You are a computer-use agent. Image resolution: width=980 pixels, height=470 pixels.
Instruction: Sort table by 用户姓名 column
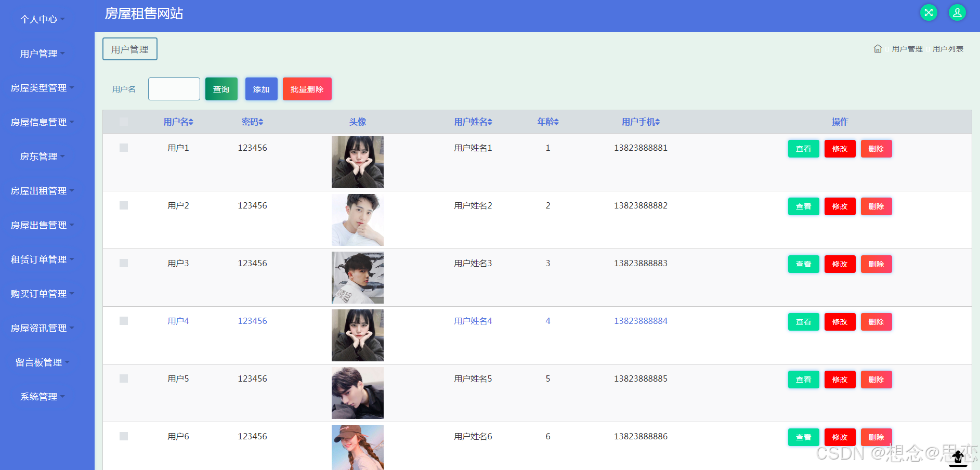click(x=473, y=122)
